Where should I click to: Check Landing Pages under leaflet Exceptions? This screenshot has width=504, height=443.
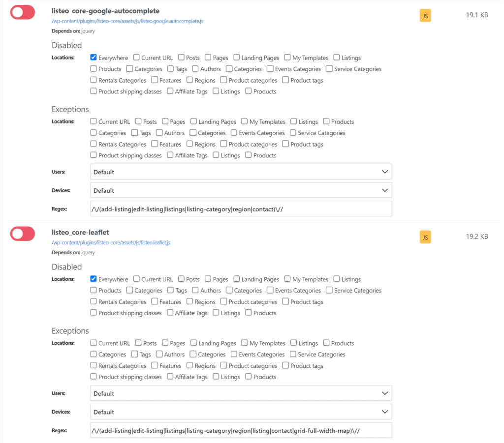[193, 343]
